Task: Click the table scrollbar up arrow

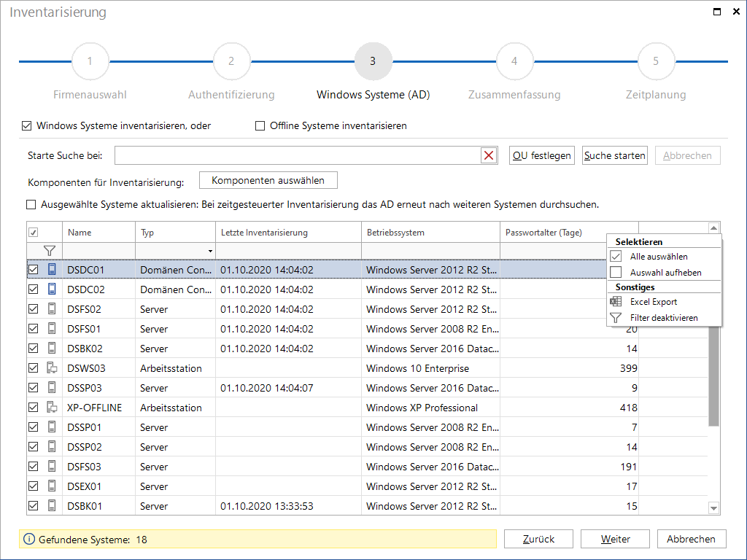Action: tap(713, 228)
